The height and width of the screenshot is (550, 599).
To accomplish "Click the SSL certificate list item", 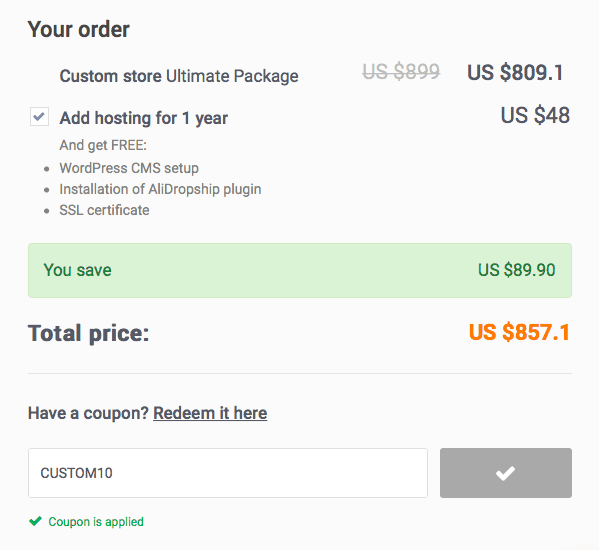I will pyautogui.click(x=104, y=210).
